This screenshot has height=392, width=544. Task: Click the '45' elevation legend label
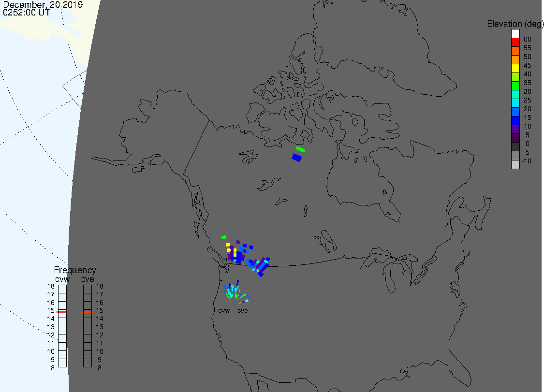coord(528,66)
